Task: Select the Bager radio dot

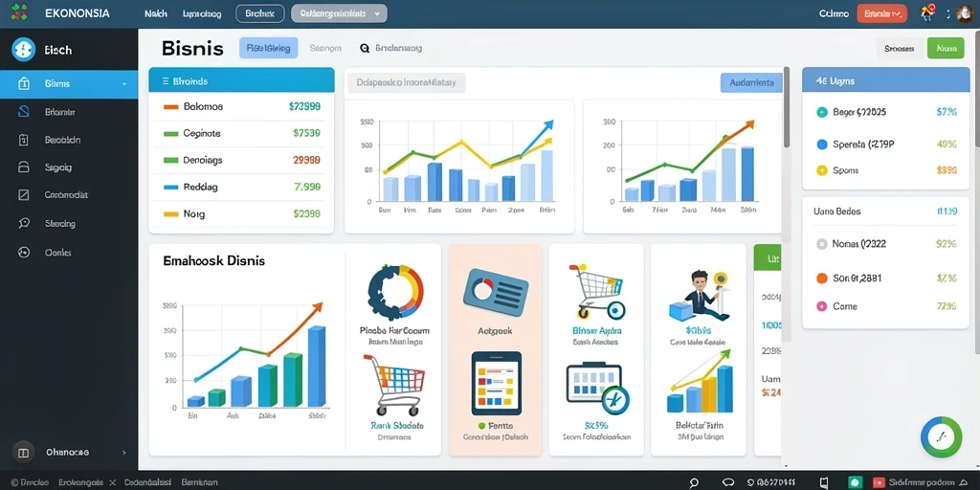Action: click(x=822, y=113)
